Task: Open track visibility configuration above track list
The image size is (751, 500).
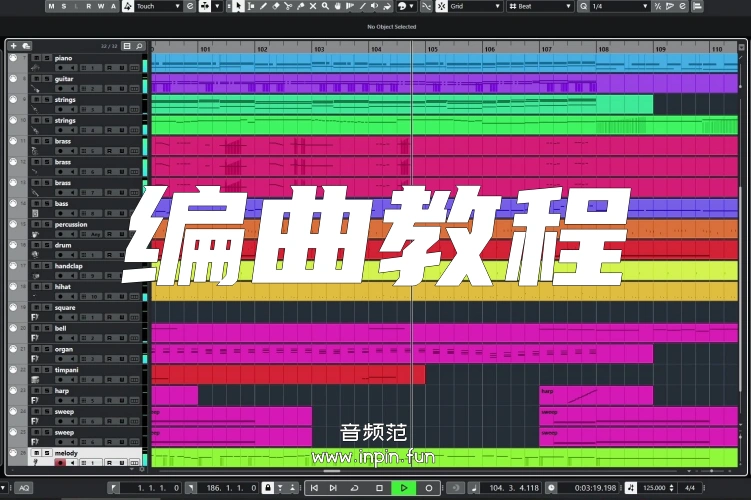Action: coord(127,46)
